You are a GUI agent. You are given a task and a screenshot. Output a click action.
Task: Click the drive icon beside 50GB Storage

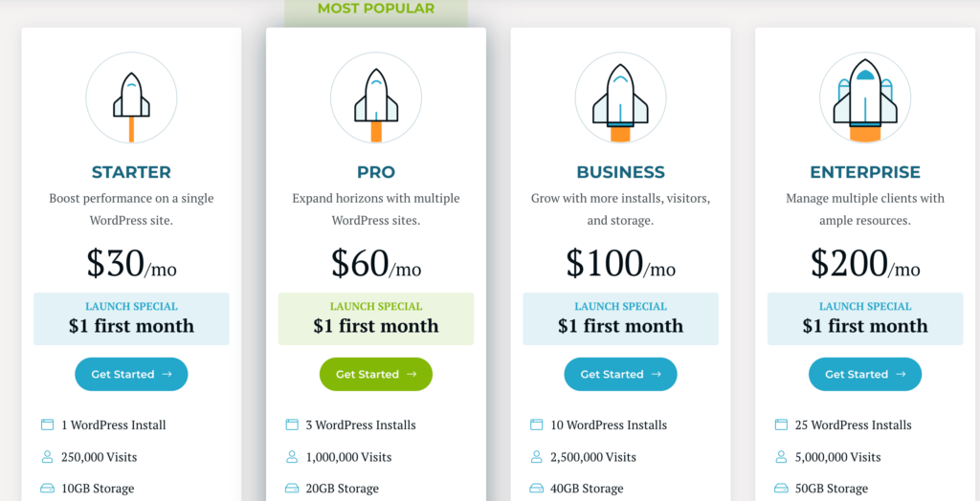pos(781,488)
